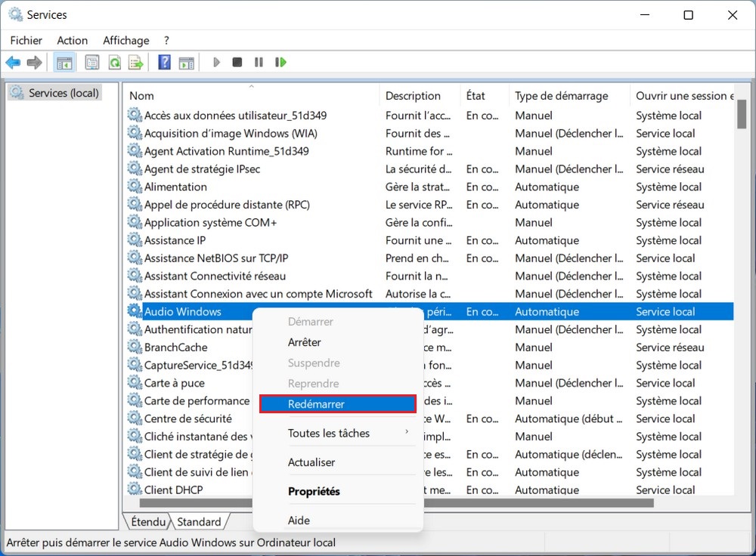This screenshot has width=756, height=556.
Task: Stop the service with the square icon
Action: pyautogui.click(x=237, y=62)
